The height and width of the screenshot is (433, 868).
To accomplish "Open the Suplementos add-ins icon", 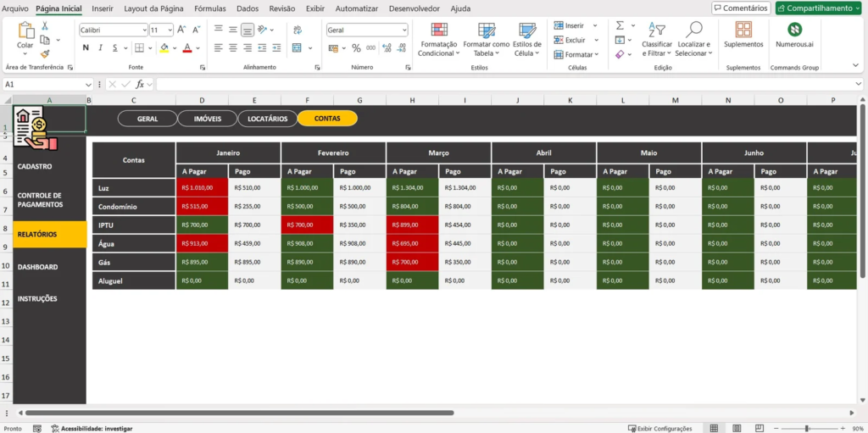I will (743, 31).
